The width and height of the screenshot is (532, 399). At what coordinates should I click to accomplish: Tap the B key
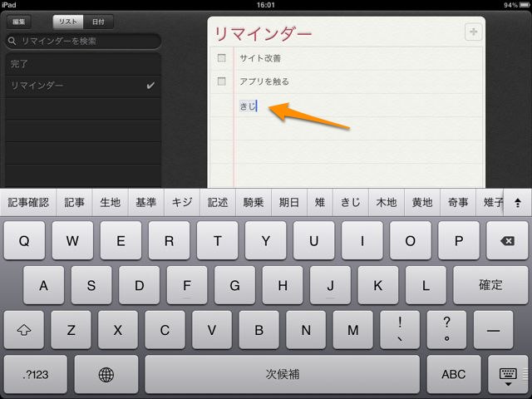tap(259, 330)
